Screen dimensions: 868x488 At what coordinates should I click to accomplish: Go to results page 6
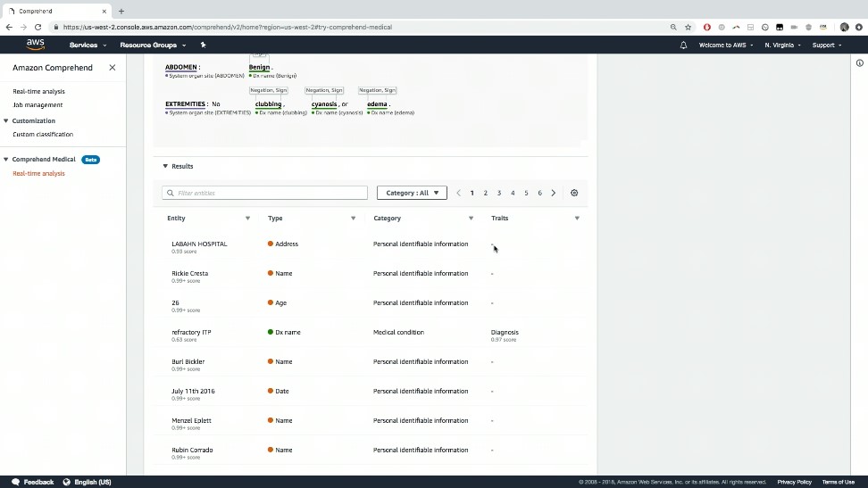tap(539, 193)
